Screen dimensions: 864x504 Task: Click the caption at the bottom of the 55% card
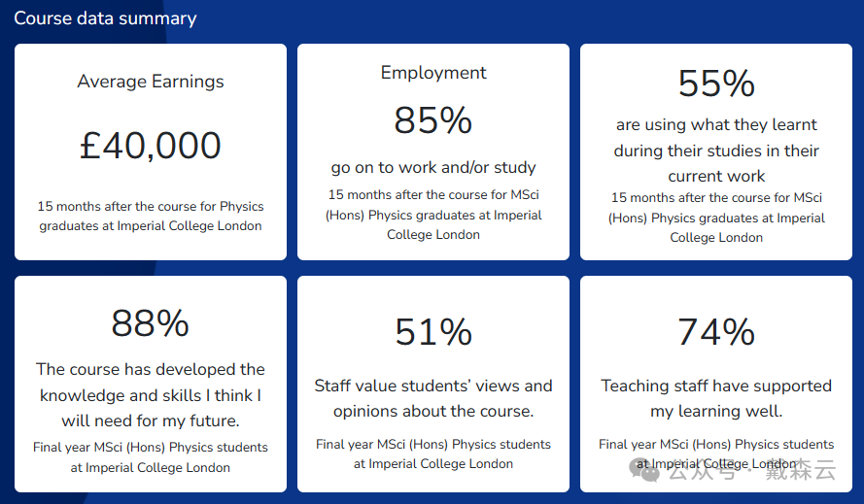[716, 218]
